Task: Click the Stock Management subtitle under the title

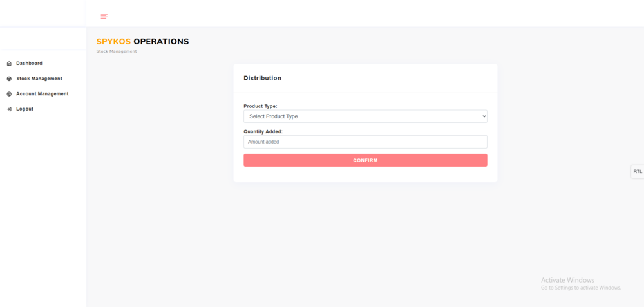Action: click(117, 51)
